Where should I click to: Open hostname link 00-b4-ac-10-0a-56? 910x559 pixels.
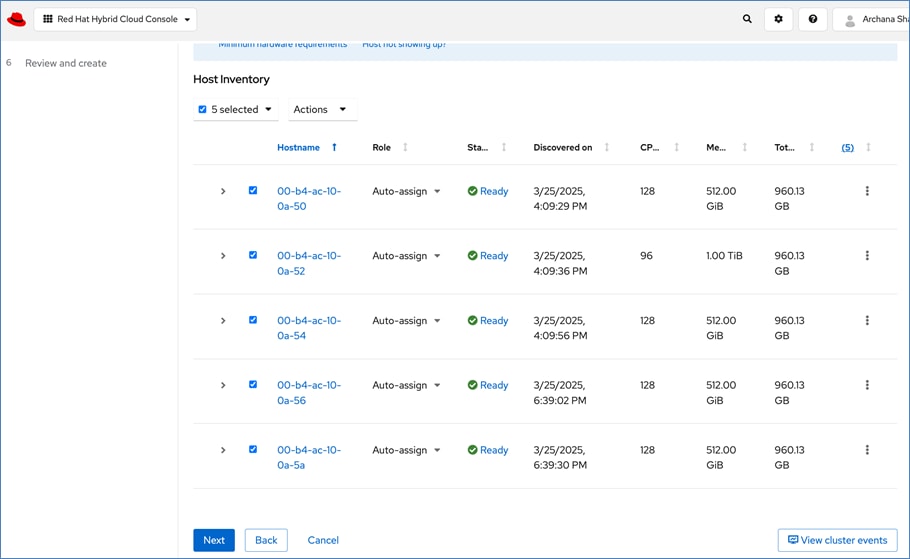pos(309,392)
